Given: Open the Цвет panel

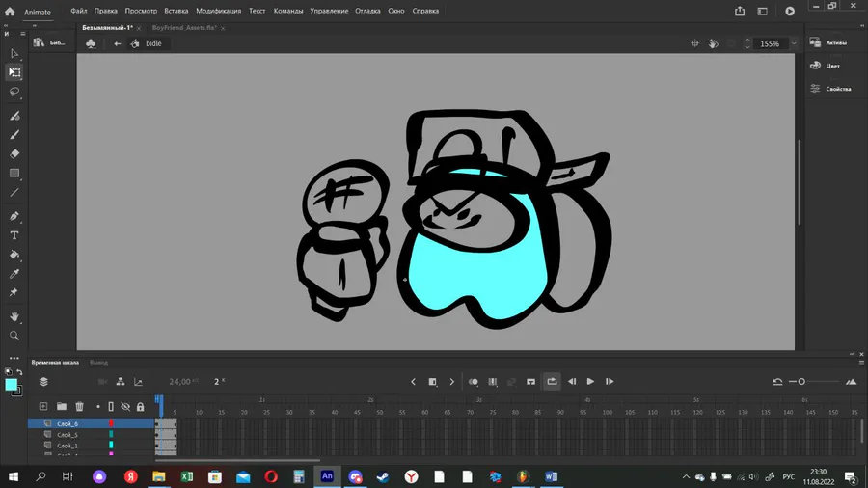Looking at the screenshot, I should tap(825, 66).
